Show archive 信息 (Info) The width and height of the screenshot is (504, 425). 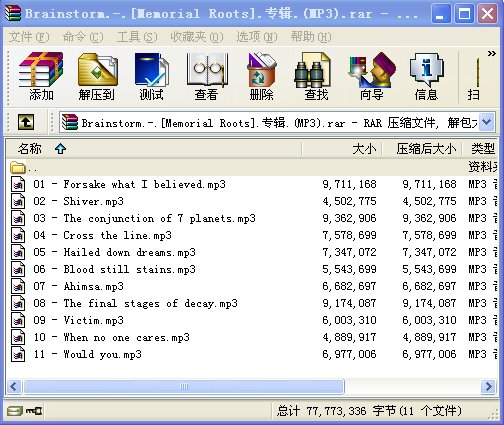pos(426,76)
